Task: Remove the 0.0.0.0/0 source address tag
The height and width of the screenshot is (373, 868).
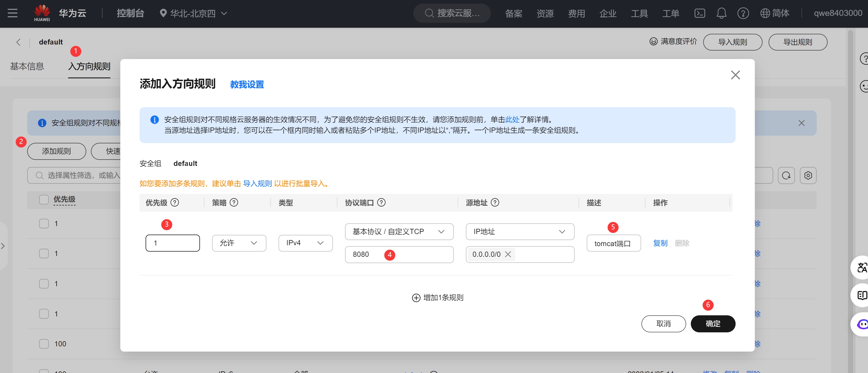Action: coord(508,254)
